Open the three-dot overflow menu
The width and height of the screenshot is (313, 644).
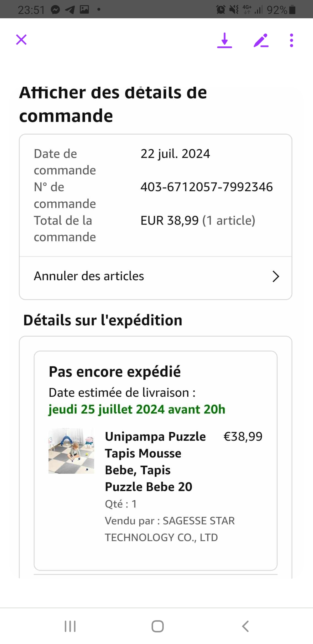pos(291,40)
